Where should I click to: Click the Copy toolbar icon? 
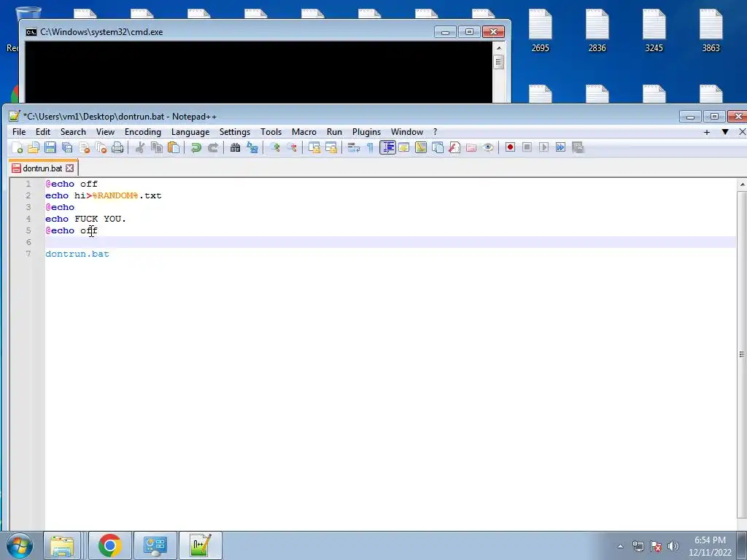click(157, 147)
